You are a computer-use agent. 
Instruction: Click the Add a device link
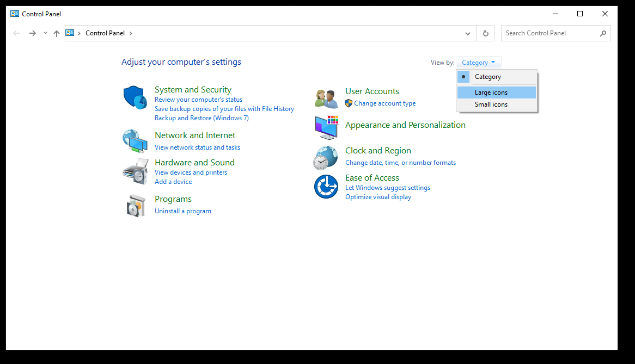pos(173,182)
